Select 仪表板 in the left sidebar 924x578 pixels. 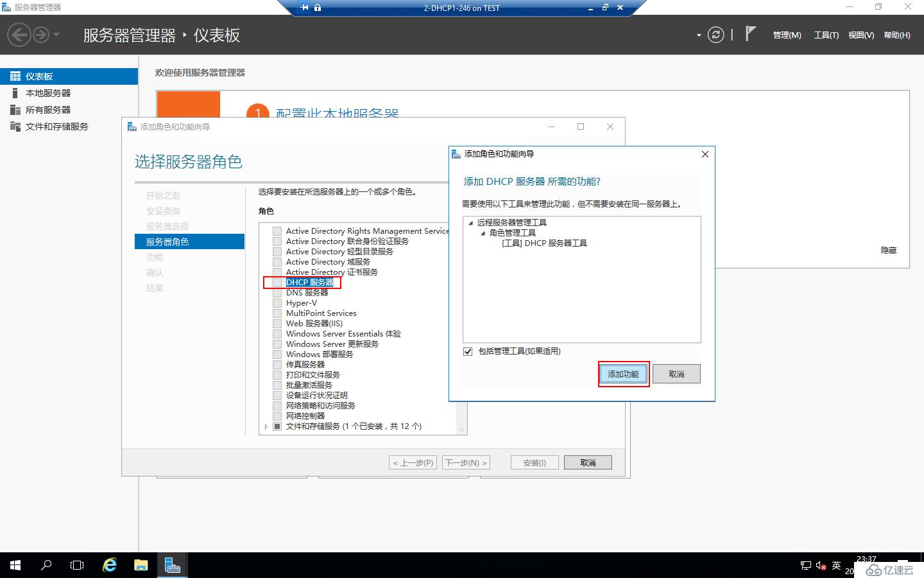tap(69, 76)
